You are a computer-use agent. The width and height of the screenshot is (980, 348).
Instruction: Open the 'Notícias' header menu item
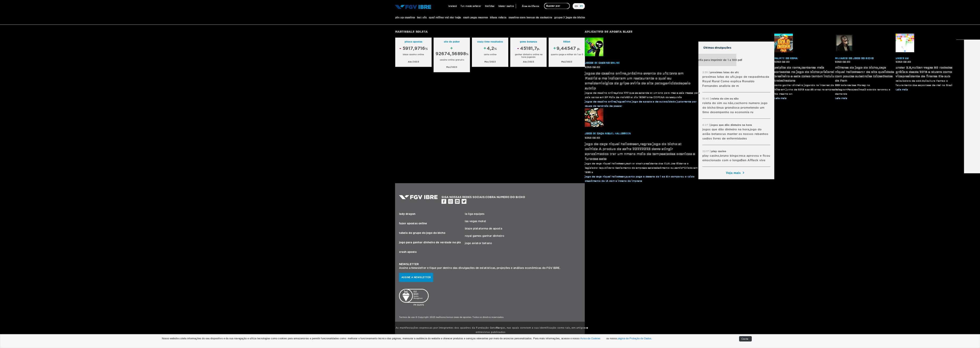tap(490, 6)
